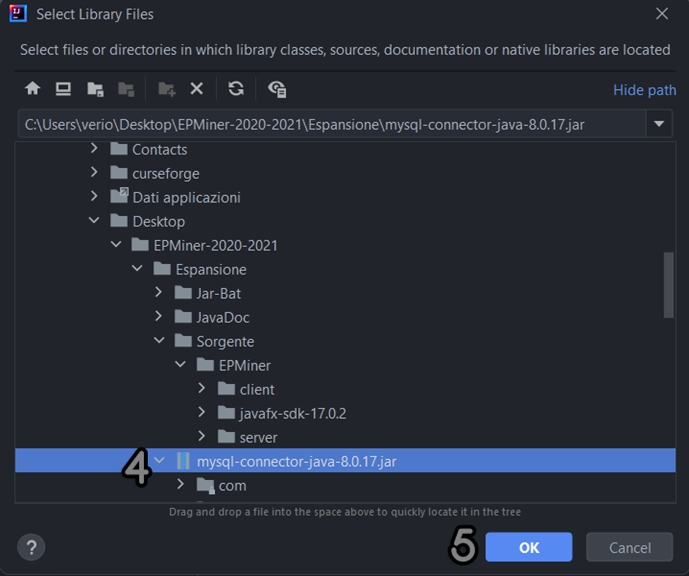Click the Espansione folder icon
Screen dimensions: 689x576
162,268
